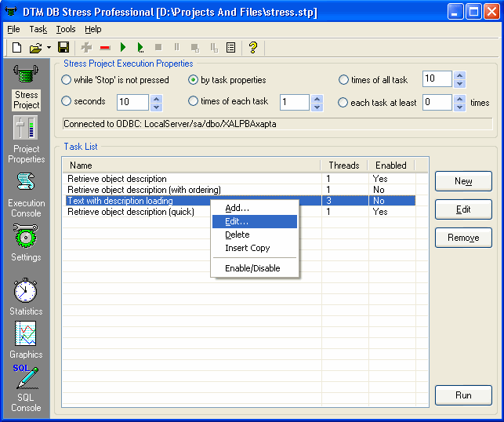Click the Remove button beside the task list

[x=463, y=238]
